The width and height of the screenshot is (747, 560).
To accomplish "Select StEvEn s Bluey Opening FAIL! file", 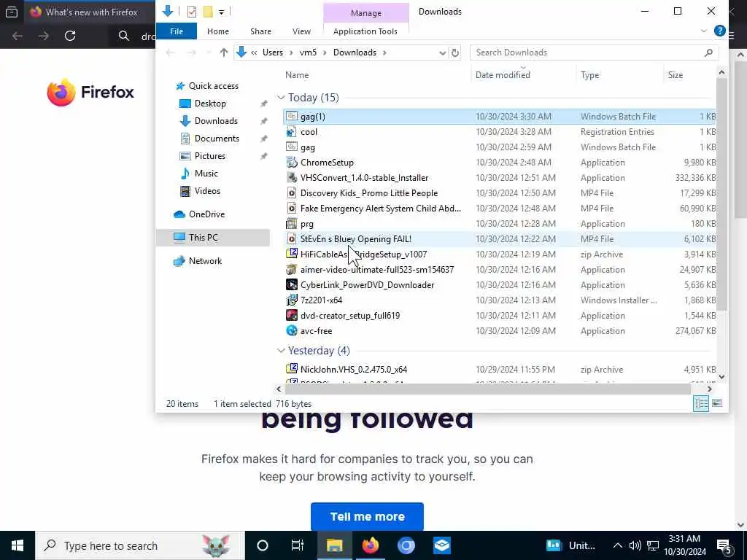I will pos(356,238).
